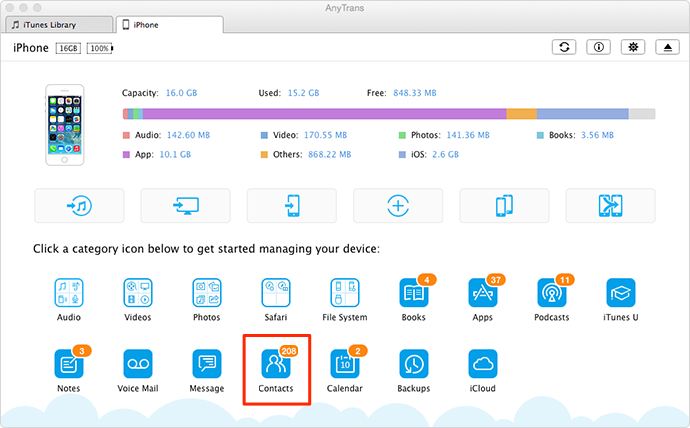690x428 pixels.
Task: Click the device info button
Action: click(x=598, y=47)
